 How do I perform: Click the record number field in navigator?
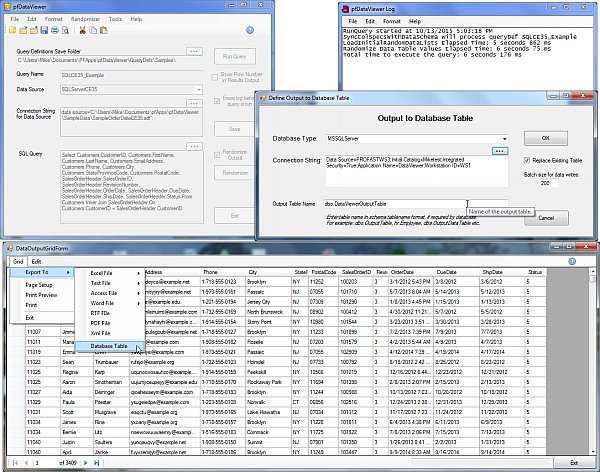(44, 463)
